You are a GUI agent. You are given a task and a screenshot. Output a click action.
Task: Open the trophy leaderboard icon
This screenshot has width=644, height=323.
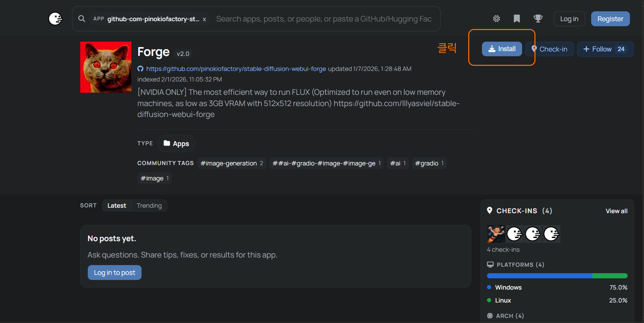(538, 19)
